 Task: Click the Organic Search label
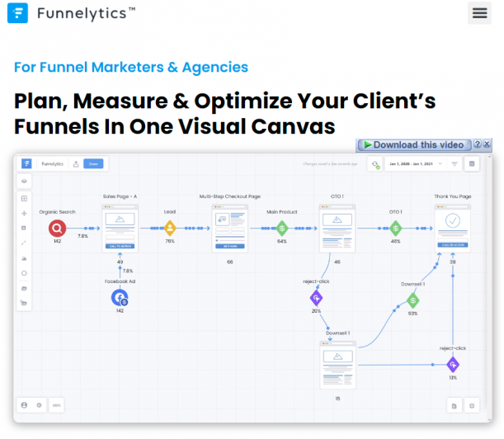click(x=57, y=212)
